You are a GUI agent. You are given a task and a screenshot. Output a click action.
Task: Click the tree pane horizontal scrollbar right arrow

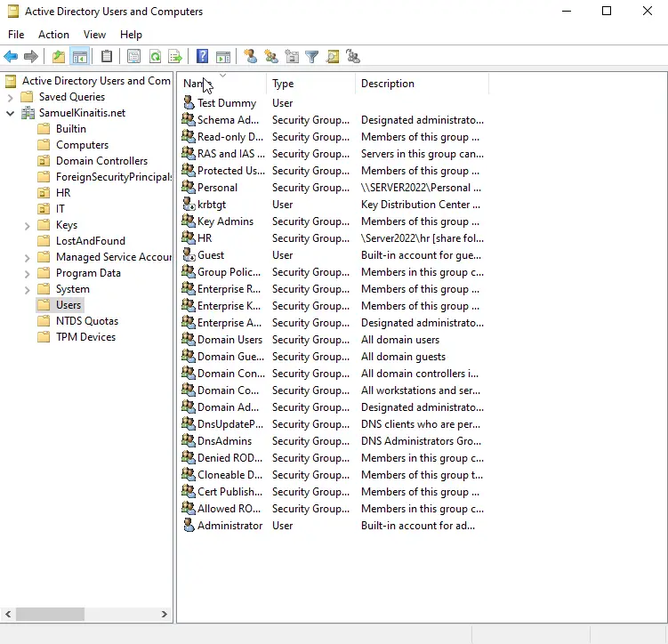pos(165,614)
